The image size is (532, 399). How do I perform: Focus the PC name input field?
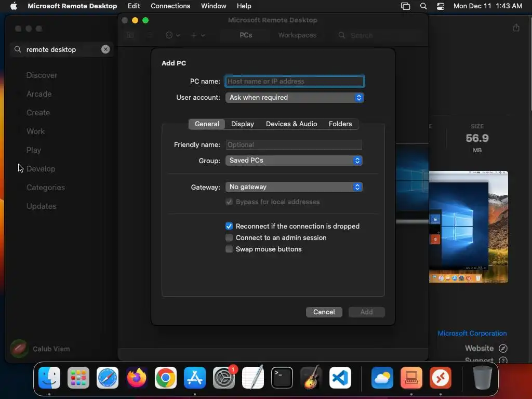tap(295, 81)
